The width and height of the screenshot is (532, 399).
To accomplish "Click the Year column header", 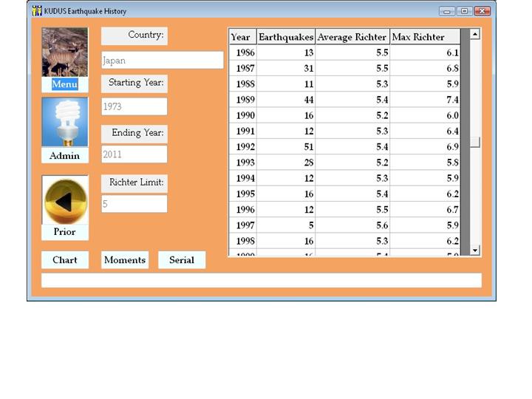I will 241,37.
